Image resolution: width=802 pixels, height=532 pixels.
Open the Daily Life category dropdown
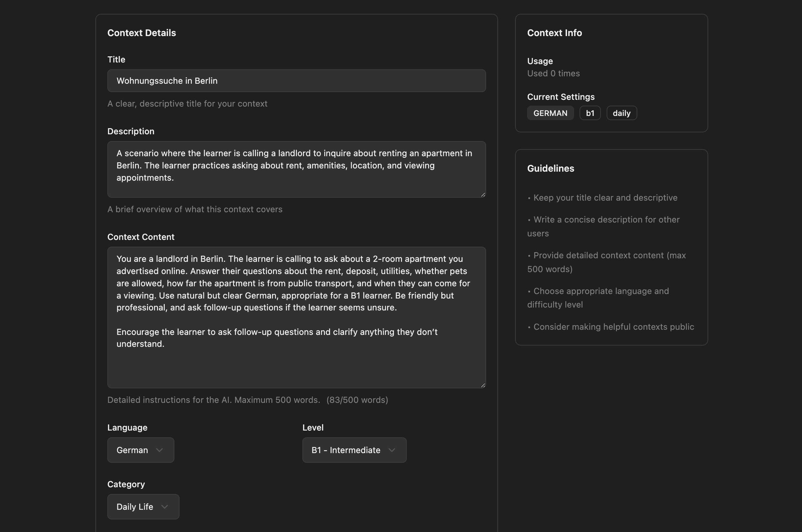(143, 507)
